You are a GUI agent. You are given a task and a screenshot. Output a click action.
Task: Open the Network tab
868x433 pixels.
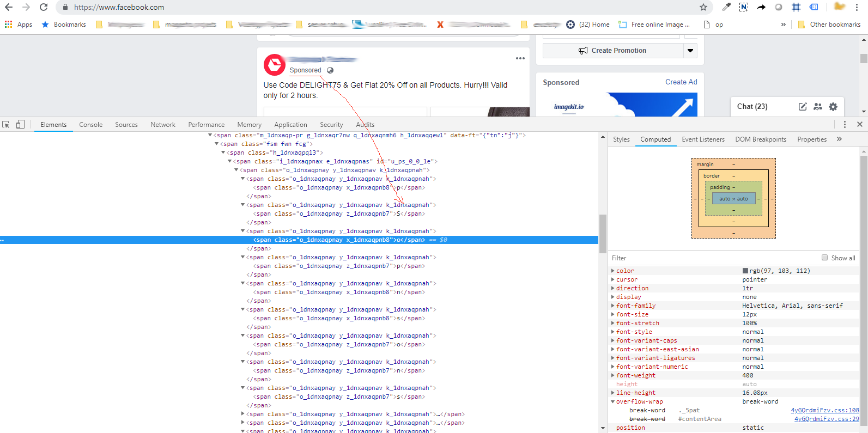pyautogui.click(x=163, y=125)
